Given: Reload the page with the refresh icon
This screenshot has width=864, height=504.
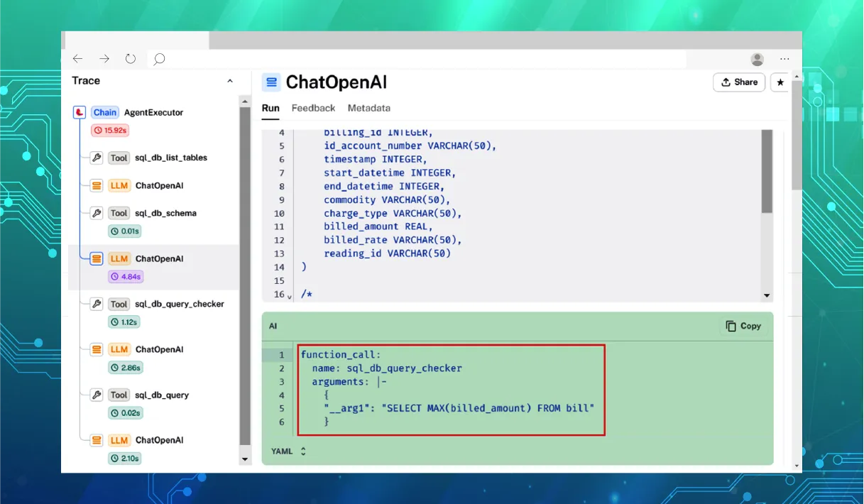Looking at the screenshot, I should point(131,59).
